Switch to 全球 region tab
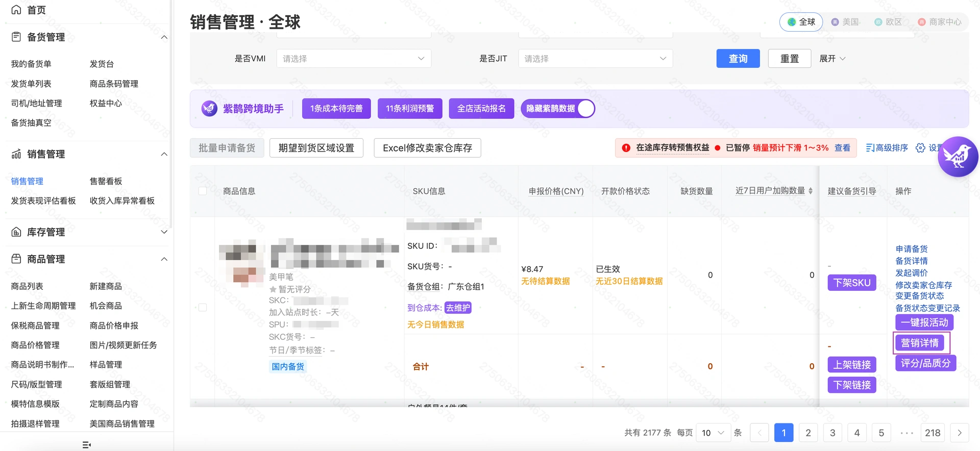This screenshot has height=451, width=980. 801,22
